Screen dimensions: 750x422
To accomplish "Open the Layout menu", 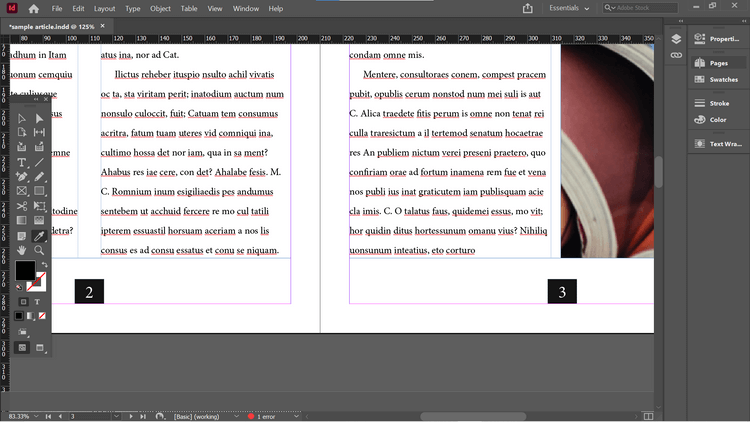I will (x=104, y=9).
